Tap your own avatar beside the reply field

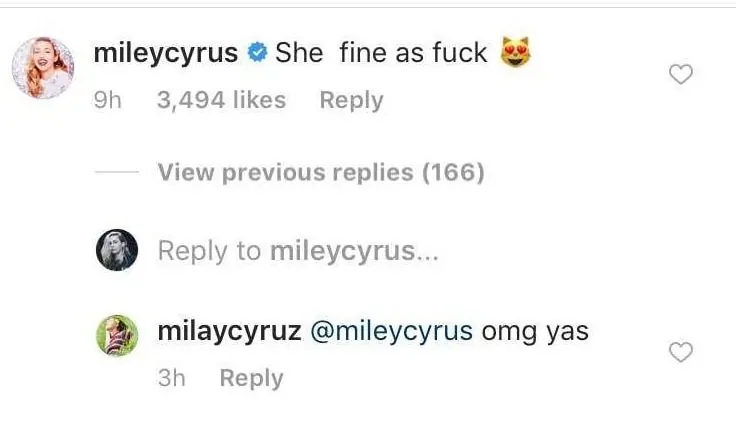click(116, 250)
